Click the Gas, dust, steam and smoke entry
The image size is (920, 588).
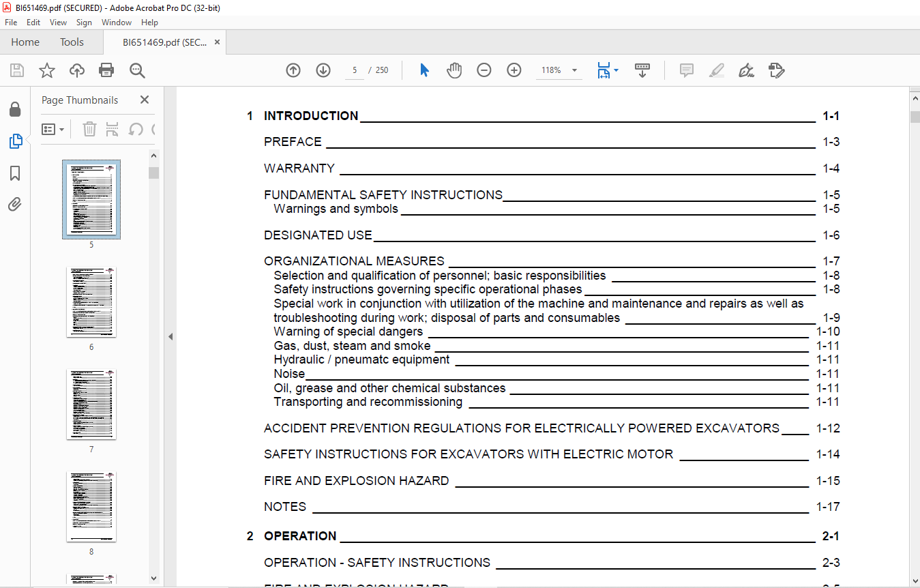click(352, 346)
